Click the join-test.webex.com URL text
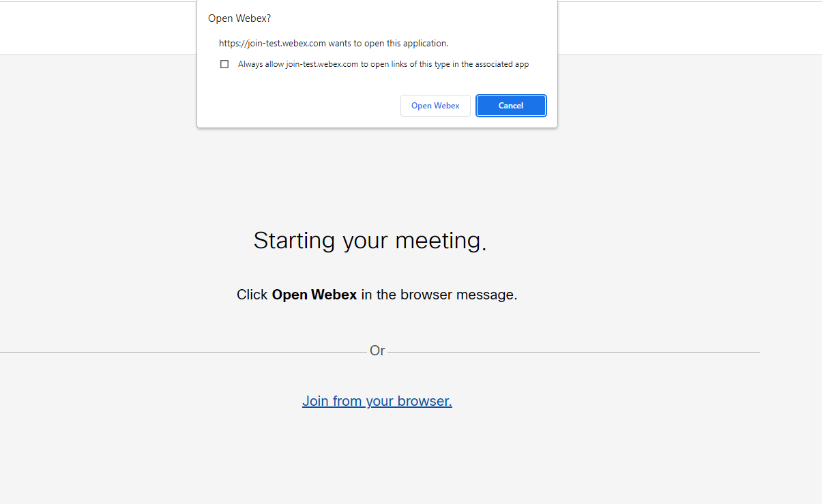 pos(333,43)
